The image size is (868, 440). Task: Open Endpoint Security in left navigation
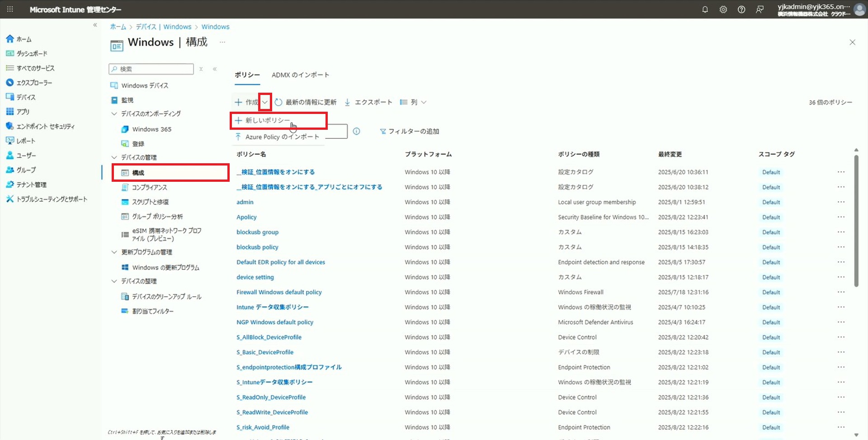[x=45, y=127]
